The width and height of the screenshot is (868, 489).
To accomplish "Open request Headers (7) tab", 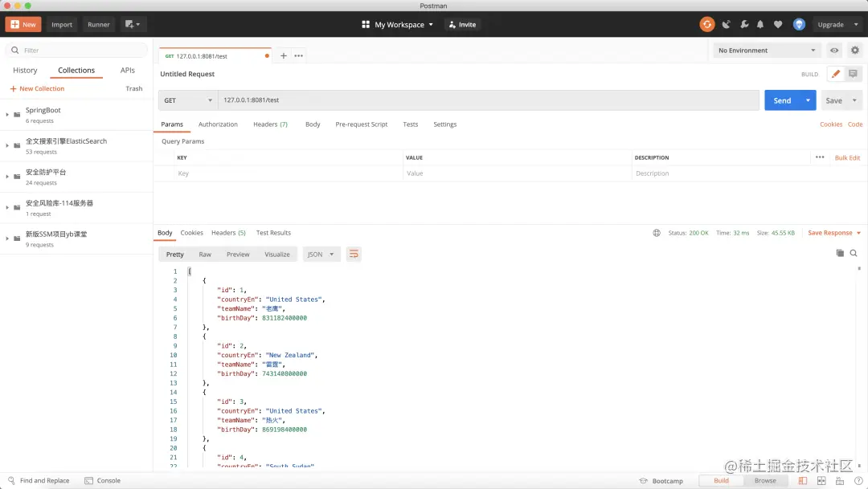I will 270,124.
